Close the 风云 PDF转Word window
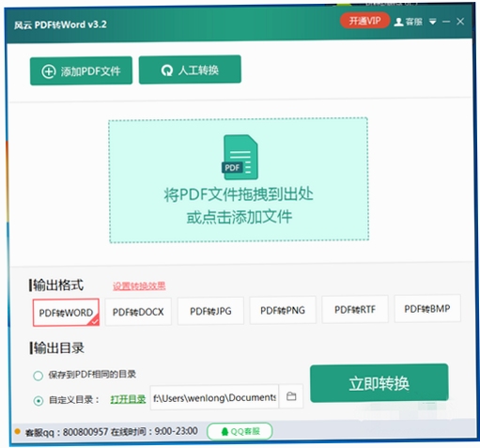The height and width of the screenshot is (448, 480). tap(460, 22)
